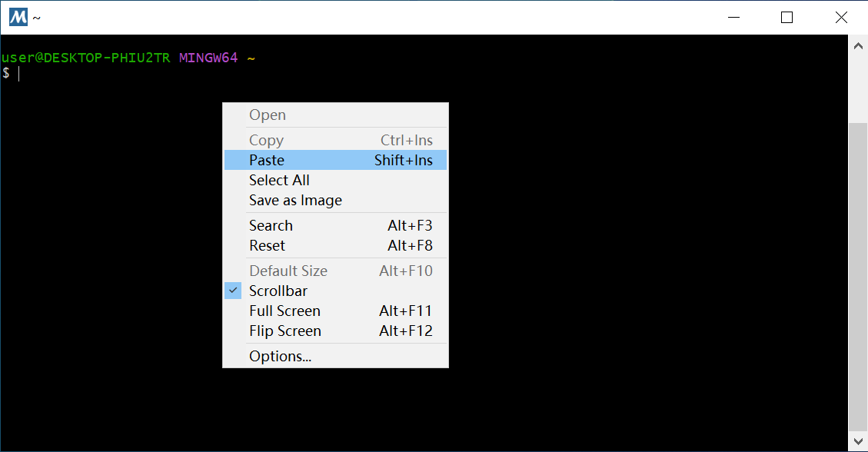Maximize the terminal window
868x452 pixels.
(787, 17)
